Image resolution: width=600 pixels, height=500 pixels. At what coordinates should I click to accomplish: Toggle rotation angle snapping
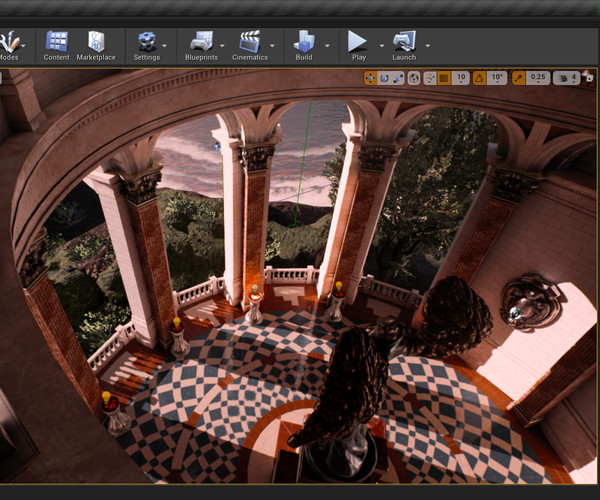(479, 78)
